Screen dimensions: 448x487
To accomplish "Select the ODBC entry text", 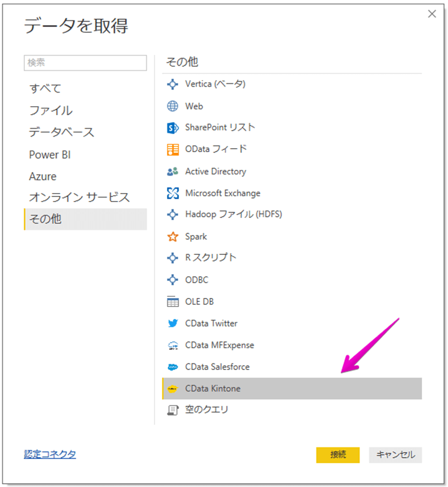I will (197, 280).
